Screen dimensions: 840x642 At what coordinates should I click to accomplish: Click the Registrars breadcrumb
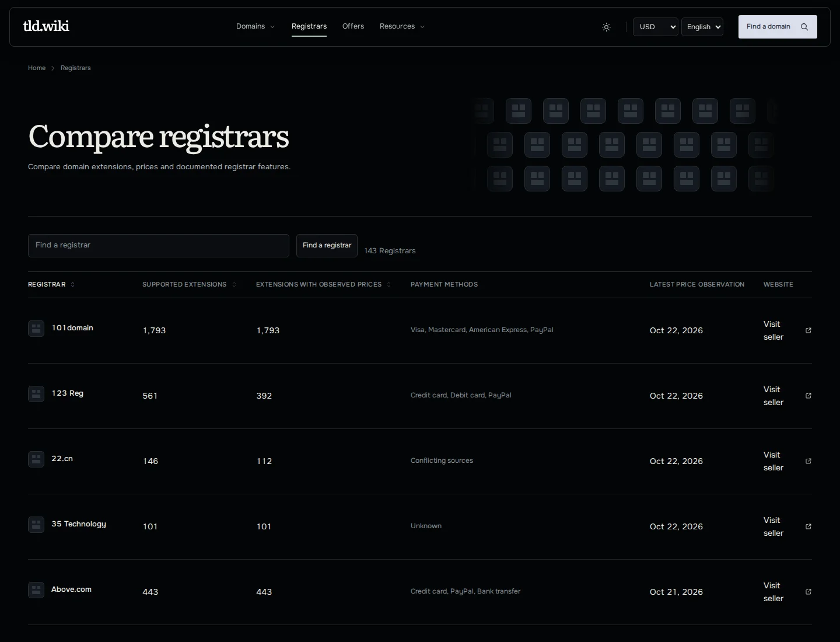point(76,68)
